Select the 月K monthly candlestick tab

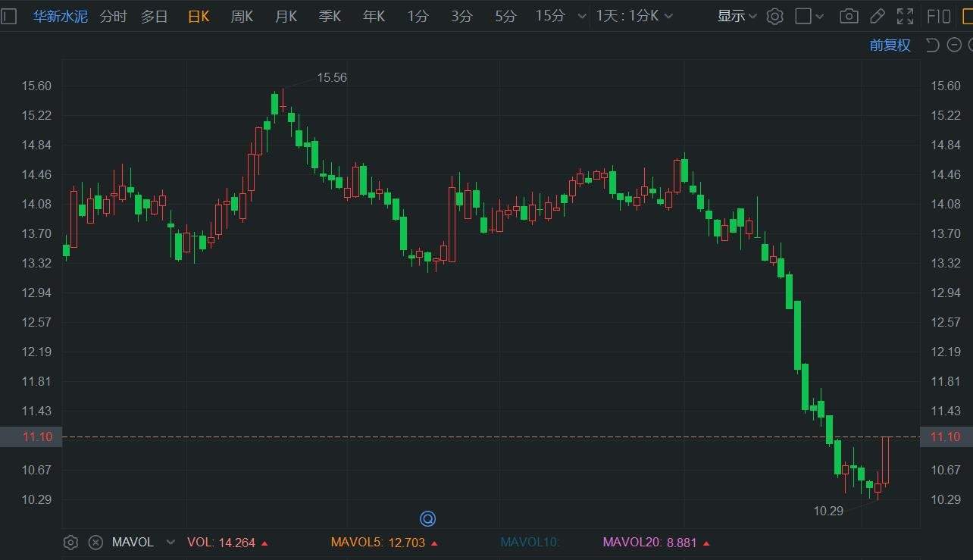[x=286, y=16]
